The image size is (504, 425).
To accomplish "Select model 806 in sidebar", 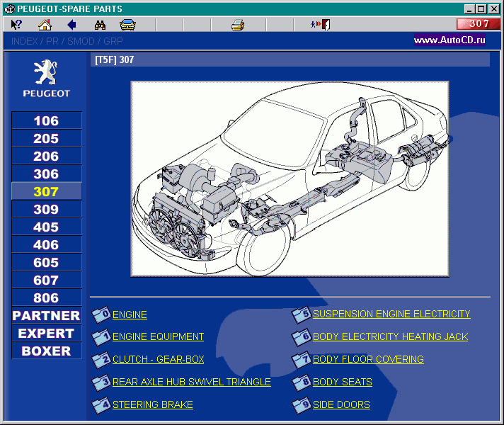I will click(46, 298).
